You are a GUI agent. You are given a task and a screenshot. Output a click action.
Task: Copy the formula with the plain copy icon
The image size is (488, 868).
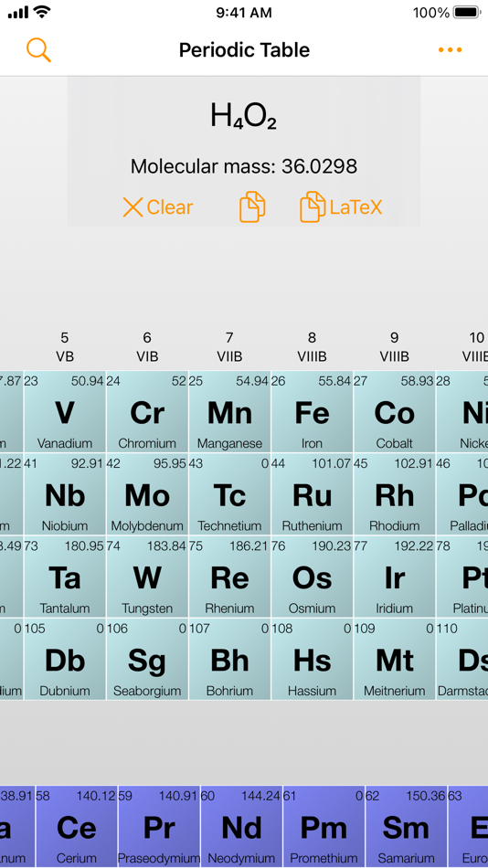point(252,207)
